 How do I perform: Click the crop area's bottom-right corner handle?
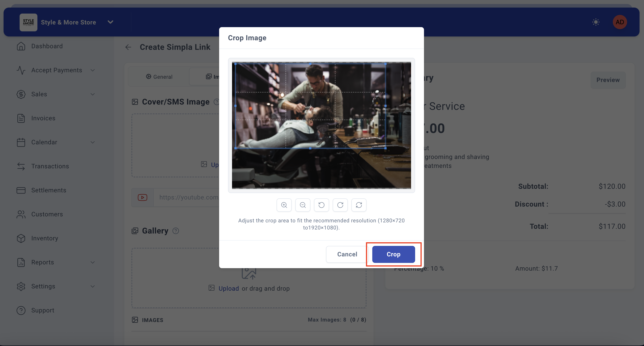(385, 148)
